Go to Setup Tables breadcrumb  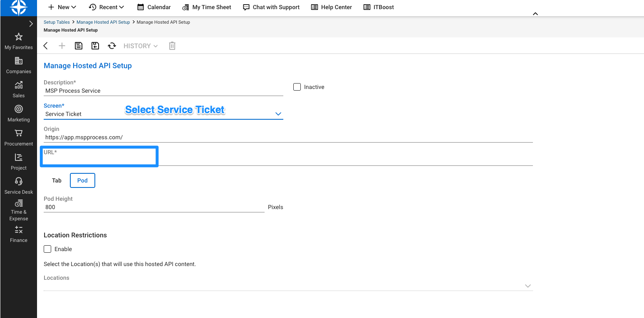[57, 22]
